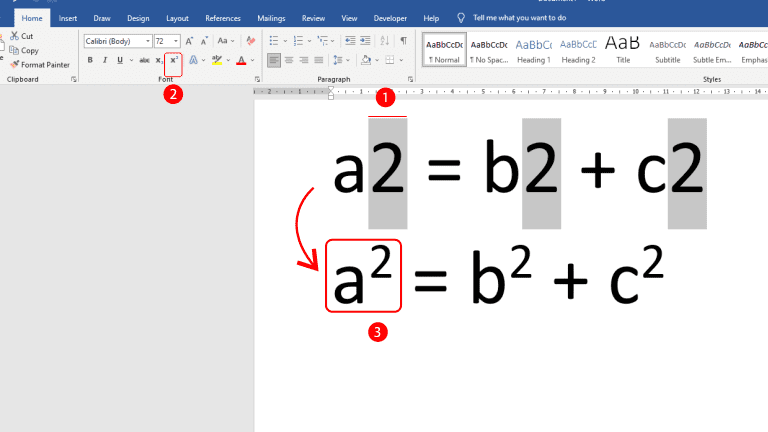
Task: Apply the Heading 1 style
Action: pyautogui.click(x=533, y=50)
